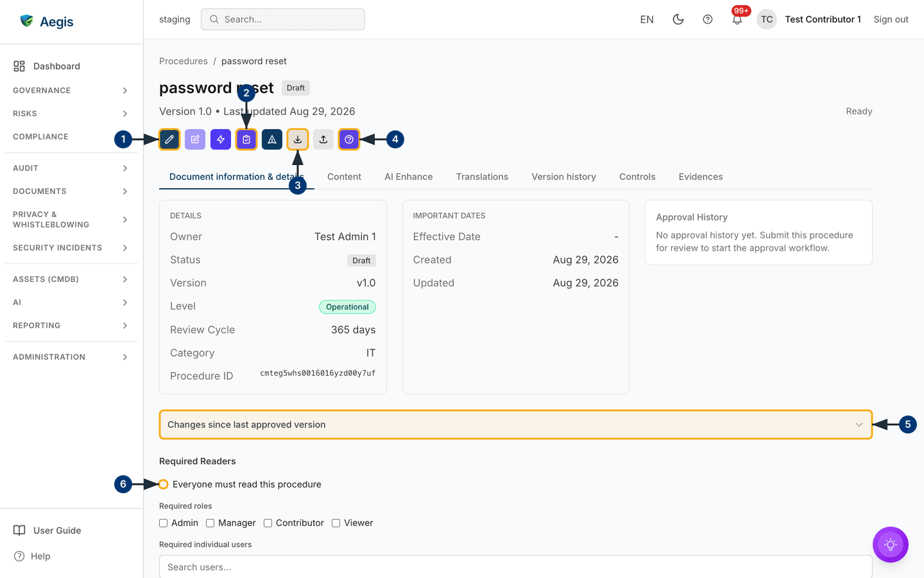The image size is (924, 578).
Task: Switch to the AI Enhance tab
Action: [x=409, y=177]
